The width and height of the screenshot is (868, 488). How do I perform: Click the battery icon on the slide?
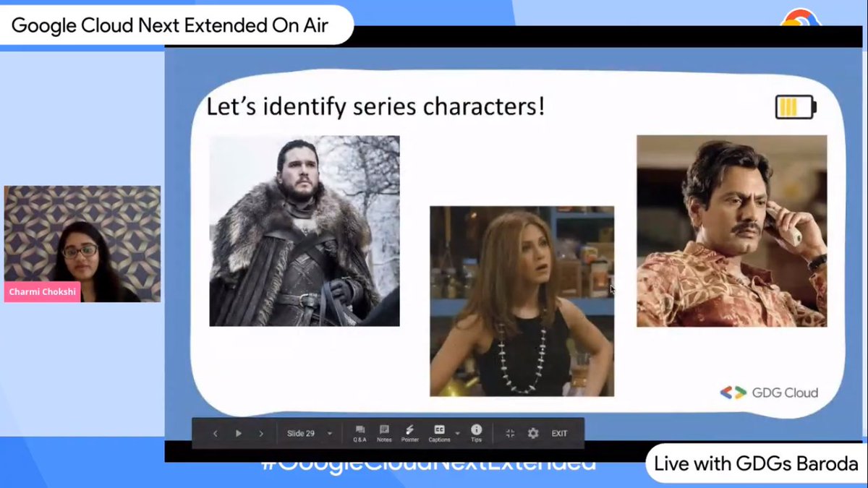[x=796, y=108]
